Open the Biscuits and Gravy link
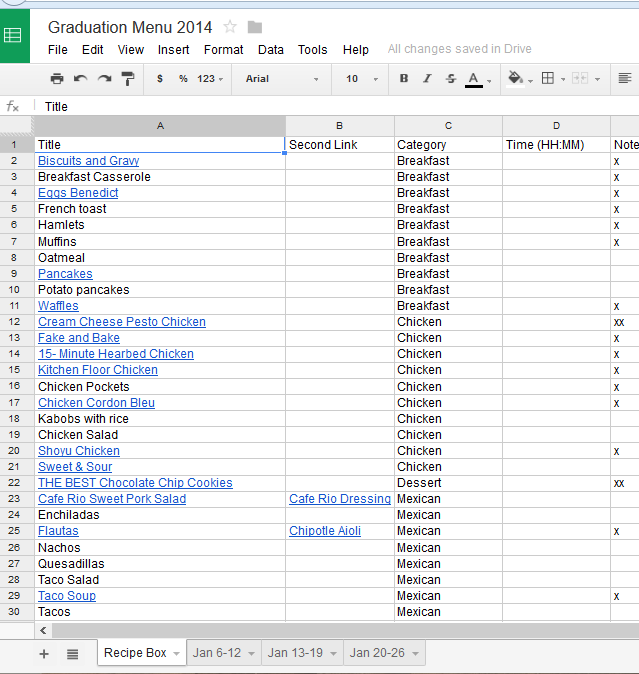This screenshot has height=674, width=639. (89, 161)
